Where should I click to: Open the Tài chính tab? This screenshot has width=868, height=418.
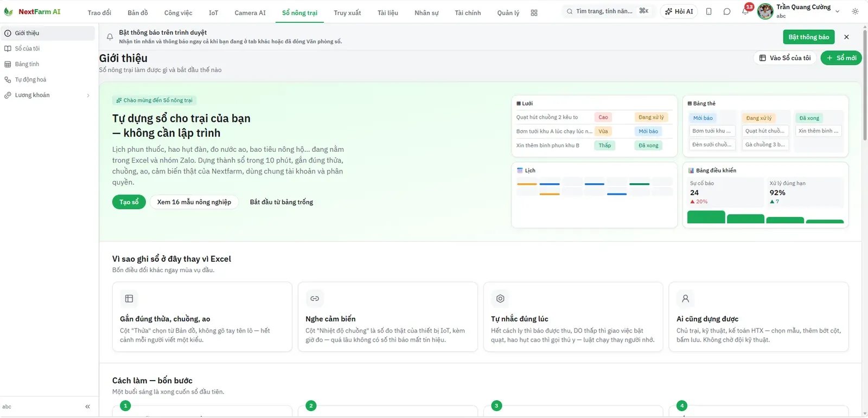(x=468, y=12)
